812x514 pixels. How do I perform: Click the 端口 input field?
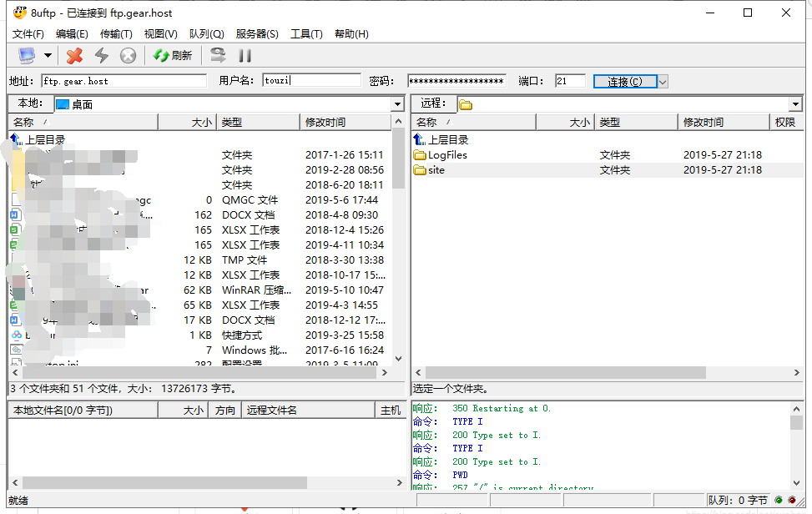pyautogui.click(x=570, y=80)
